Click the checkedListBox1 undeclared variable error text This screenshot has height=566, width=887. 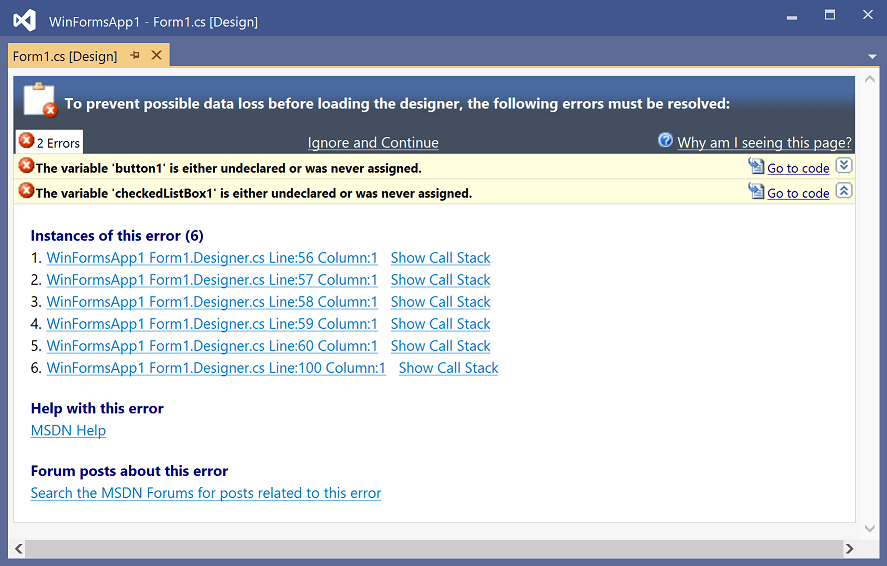[254, 193]
